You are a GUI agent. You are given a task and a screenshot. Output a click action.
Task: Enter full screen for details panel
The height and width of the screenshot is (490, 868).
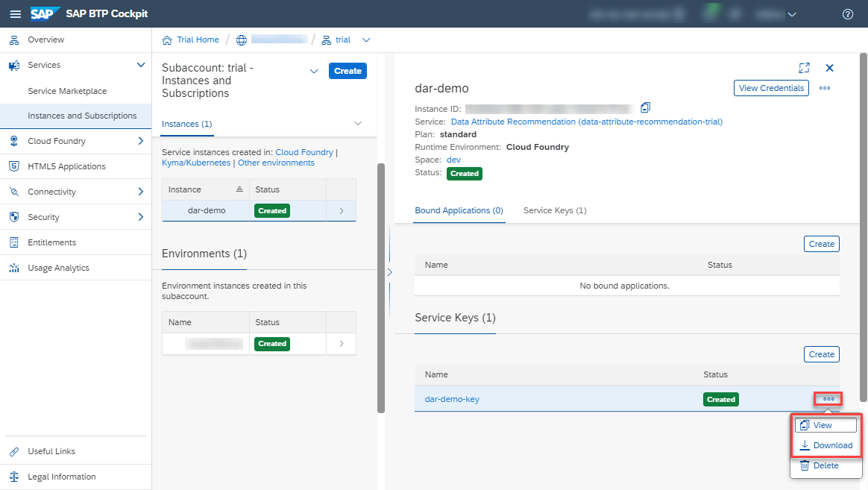click(x=805, y=68)
